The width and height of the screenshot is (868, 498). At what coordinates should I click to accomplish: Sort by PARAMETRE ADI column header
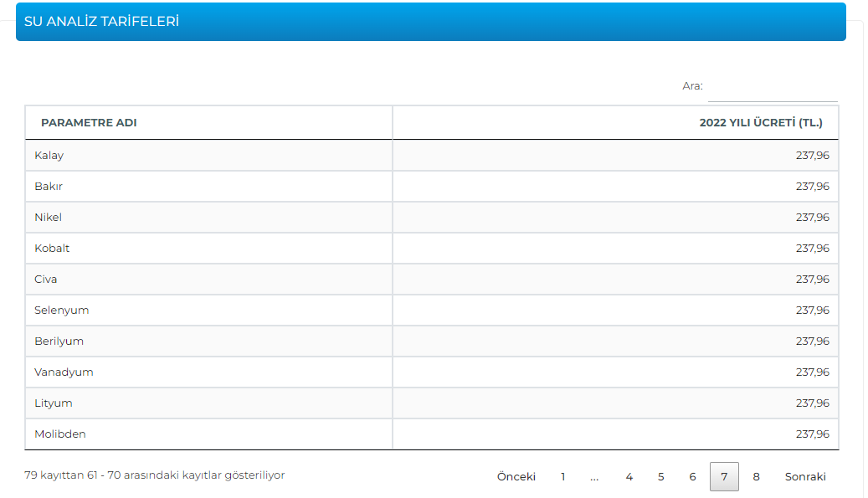pos(208,123)
